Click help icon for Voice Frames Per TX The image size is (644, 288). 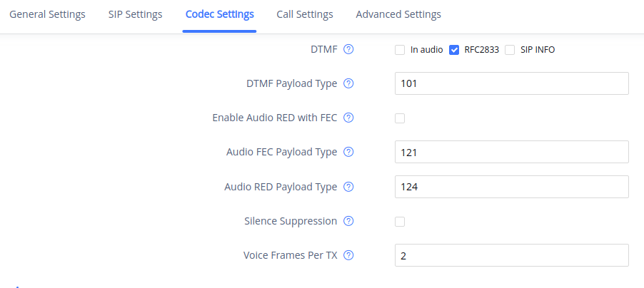[x=348, y=255]
